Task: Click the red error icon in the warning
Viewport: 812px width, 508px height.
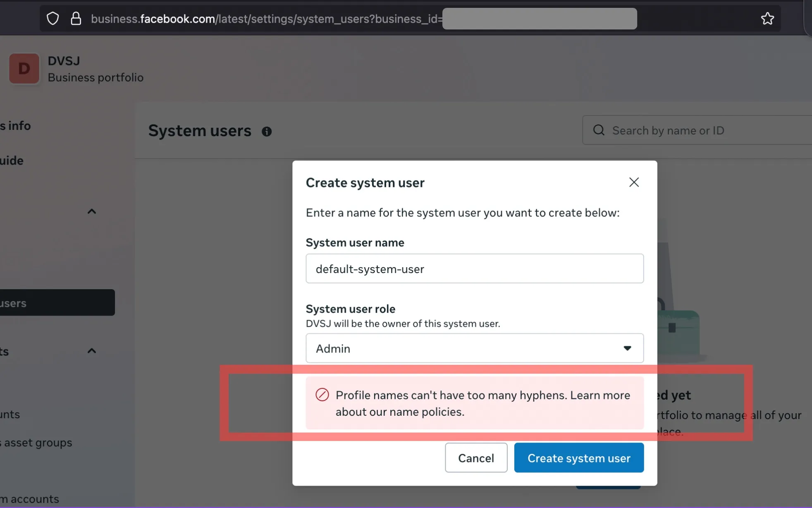Action: 322,395
